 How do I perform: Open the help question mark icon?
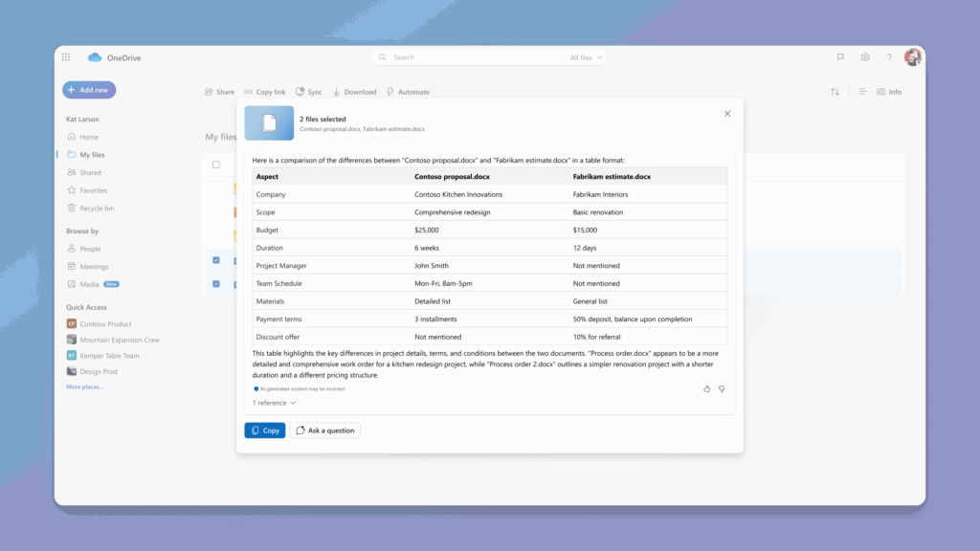coord(889,57)
